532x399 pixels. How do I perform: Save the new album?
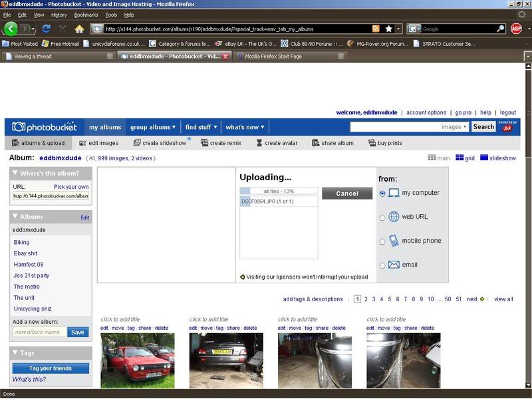pos(78,332)
